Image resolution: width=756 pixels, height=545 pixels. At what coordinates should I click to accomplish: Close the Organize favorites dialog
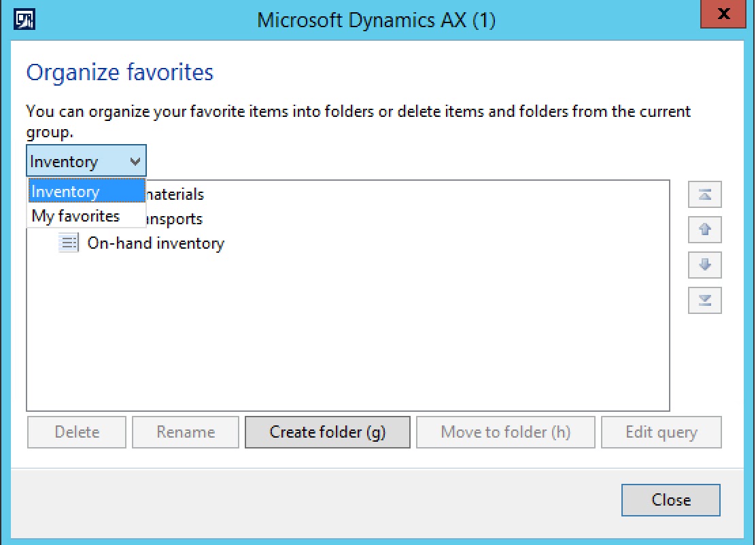[x=670, y=500]
